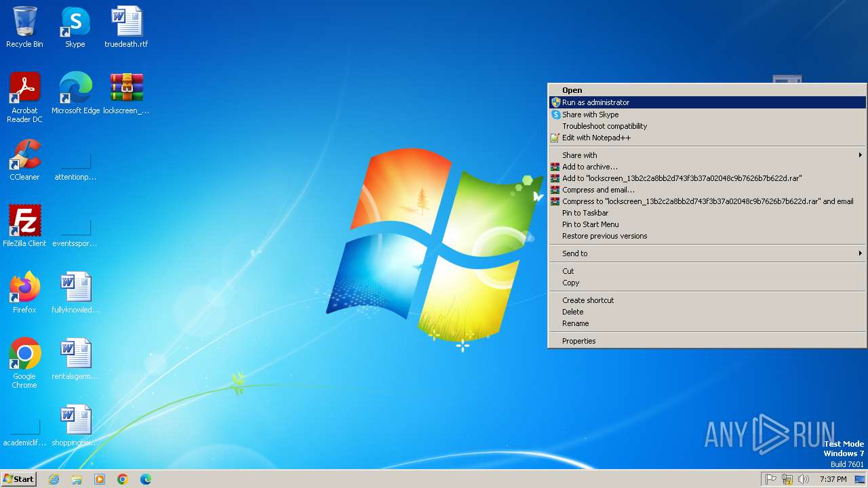Image resolution: width=868 pixels, height=488 pixels.
Task: Select Create shortcut
Action: coord(707,300)
